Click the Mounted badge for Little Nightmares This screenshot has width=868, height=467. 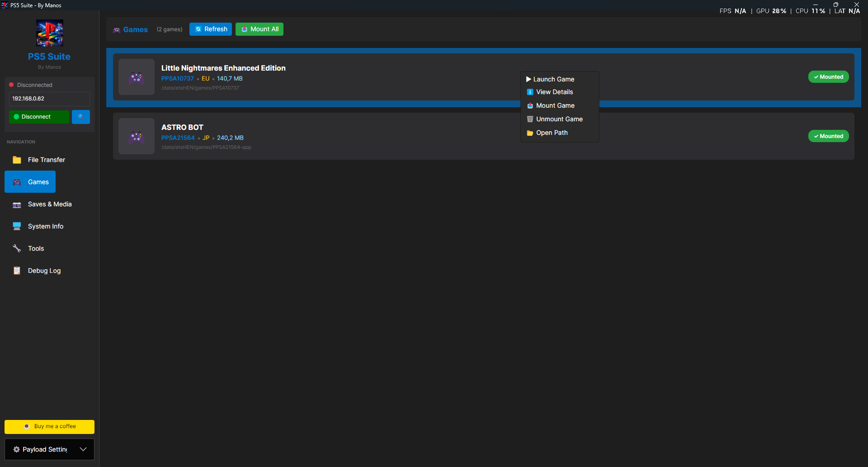pos(828,77)
